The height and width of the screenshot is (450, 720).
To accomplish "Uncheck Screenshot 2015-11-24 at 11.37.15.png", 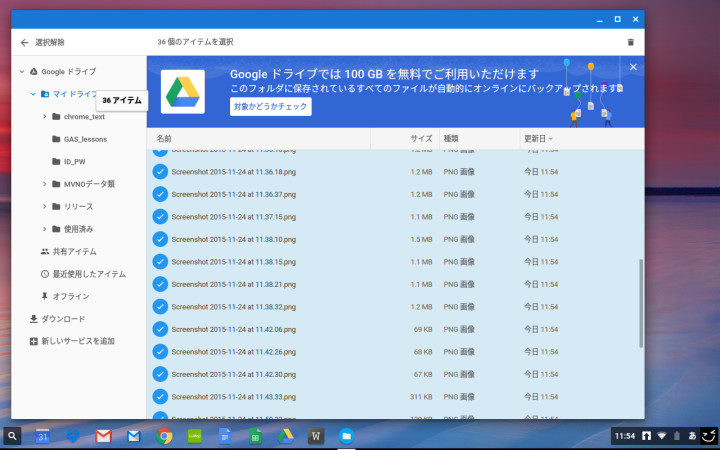I will pyautogui.click(x=160, y=217).
